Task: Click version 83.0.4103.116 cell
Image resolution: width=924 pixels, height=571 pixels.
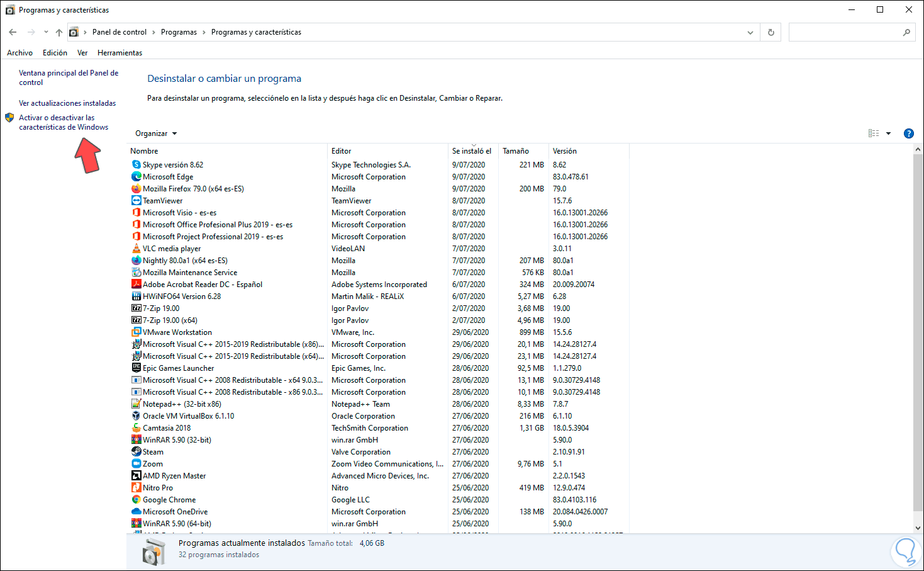Action: pyautogui.click(x=575, y=500)
